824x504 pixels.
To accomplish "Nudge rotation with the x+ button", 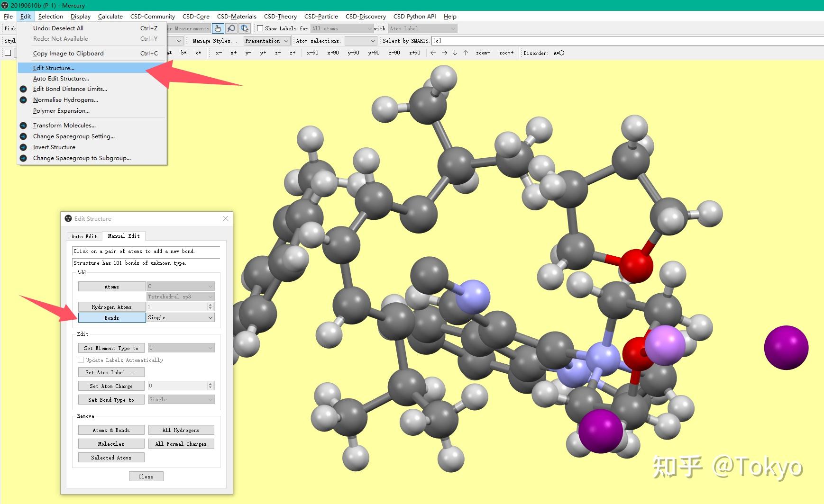I will coord(234,53).
